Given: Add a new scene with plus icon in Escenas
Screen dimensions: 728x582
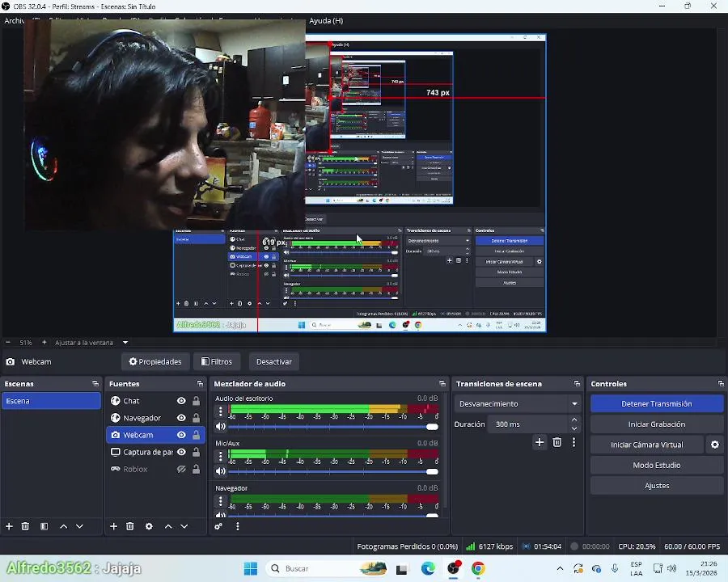Looking at the screenshot, I should tap(9, 526).
